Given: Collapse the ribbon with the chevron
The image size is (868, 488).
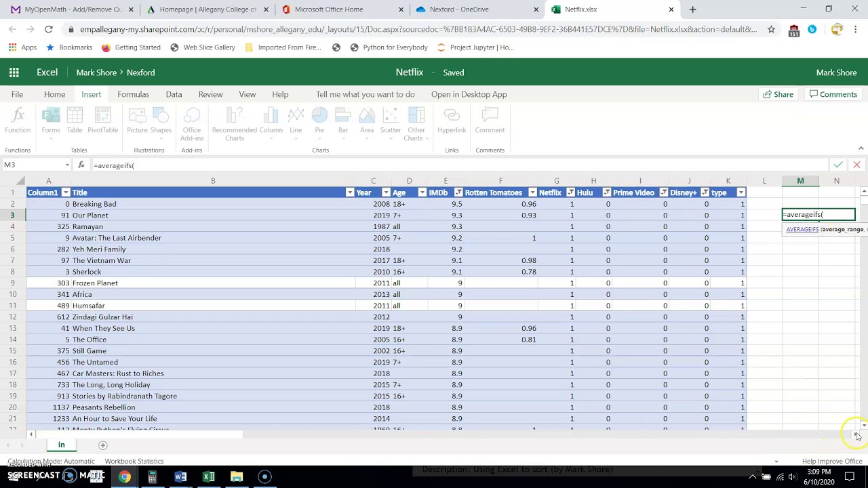Looking at the screenshot, I should point(861,149).
